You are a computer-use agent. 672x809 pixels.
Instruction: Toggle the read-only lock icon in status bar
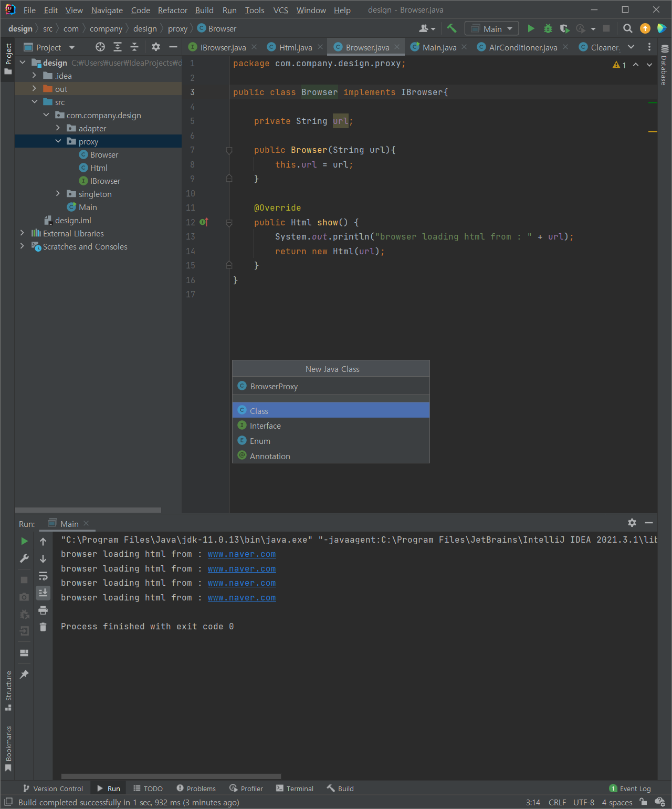click(643, 802)
